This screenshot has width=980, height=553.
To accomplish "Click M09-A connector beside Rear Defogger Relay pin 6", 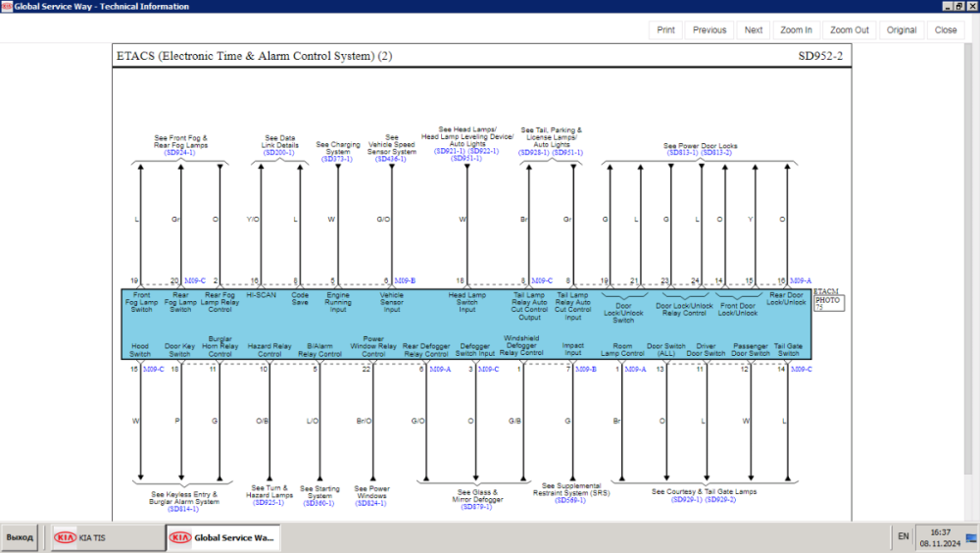I will point(440,369).
